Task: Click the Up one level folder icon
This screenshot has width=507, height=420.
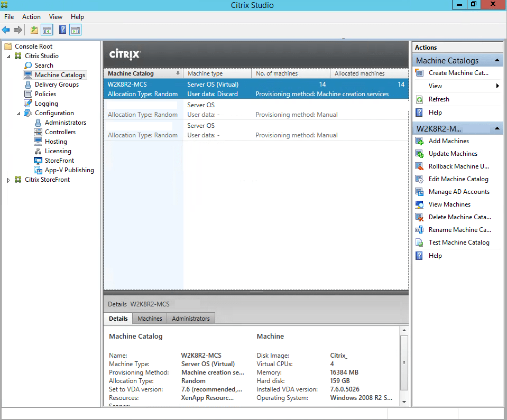Action: 34,30
